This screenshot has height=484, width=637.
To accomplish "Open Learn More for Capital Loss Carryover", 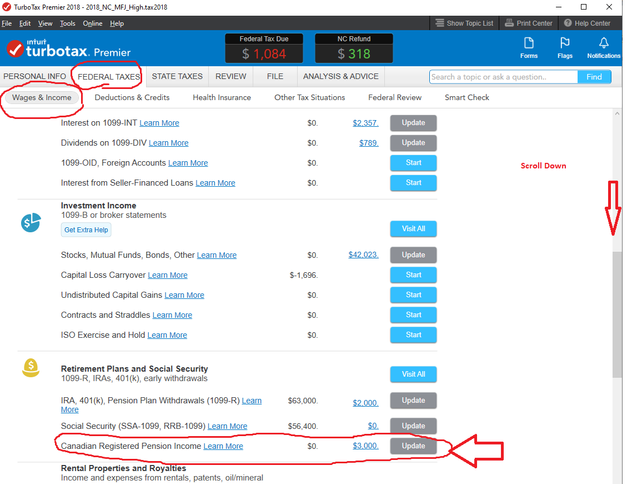I will tap(167, 275).
